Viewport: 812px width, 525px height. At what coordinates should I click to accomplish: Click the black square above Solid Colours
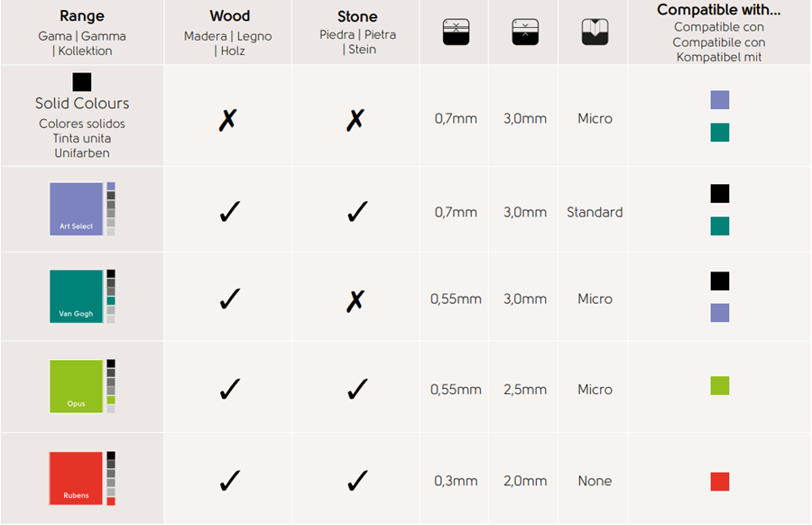coord(82,82)
